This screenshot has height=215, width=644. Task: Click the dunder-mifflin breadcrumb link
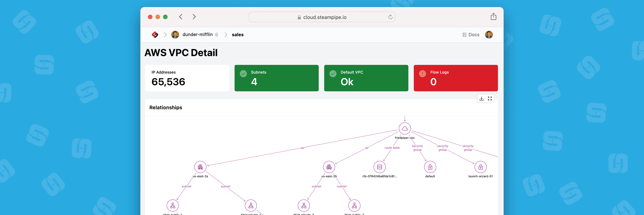click(197, 35)
